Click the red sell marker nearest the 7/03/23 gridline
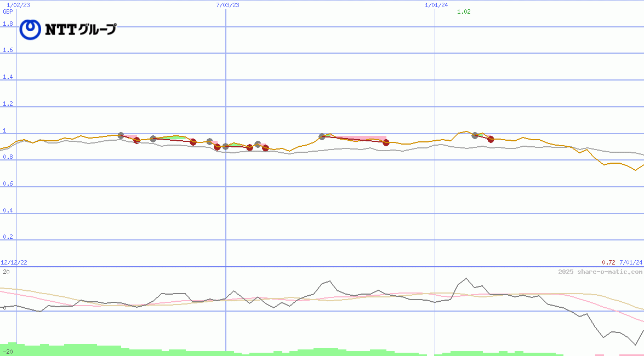The image size is (644, 356). (218, 148)
